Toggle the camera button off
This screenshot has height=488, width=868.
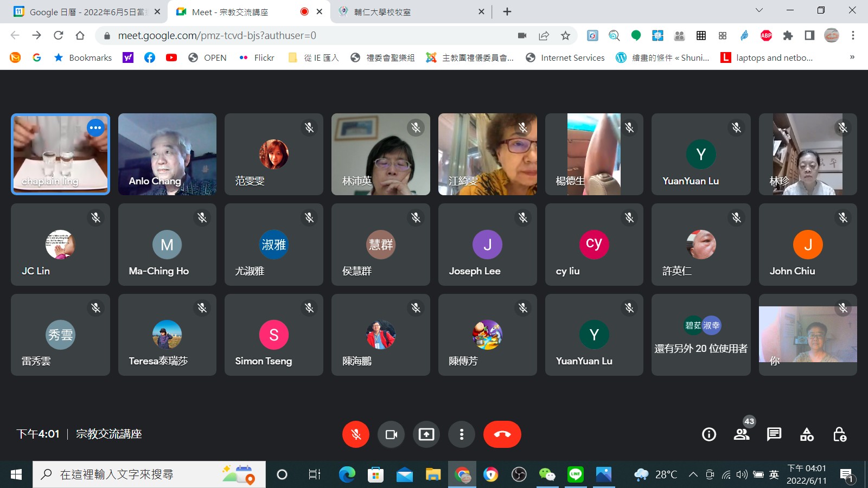point(391,434)
